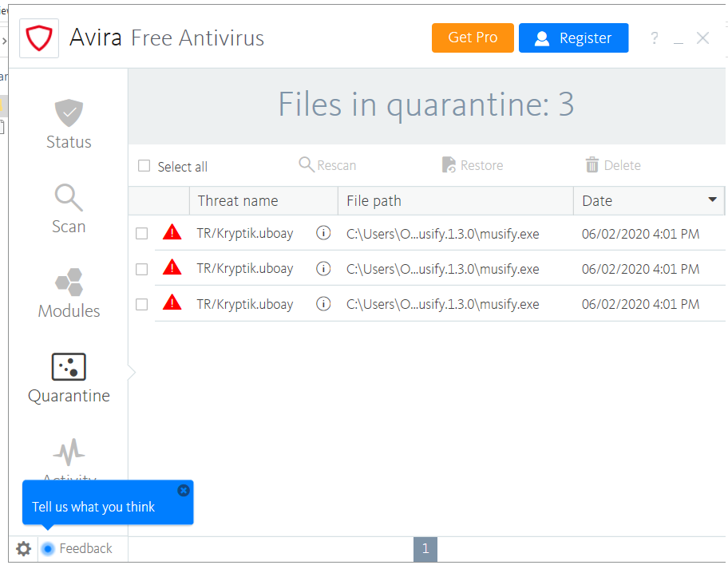Click the info icon on first threat row
Viewport: 728px width, 565px height.
tap(323, 233)
